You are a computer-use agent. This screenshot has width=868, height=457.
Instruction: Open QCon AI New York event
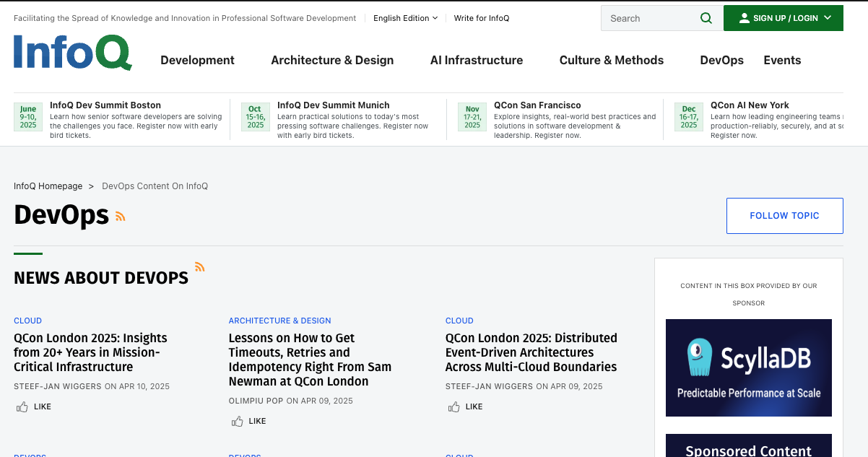(750, 105)
